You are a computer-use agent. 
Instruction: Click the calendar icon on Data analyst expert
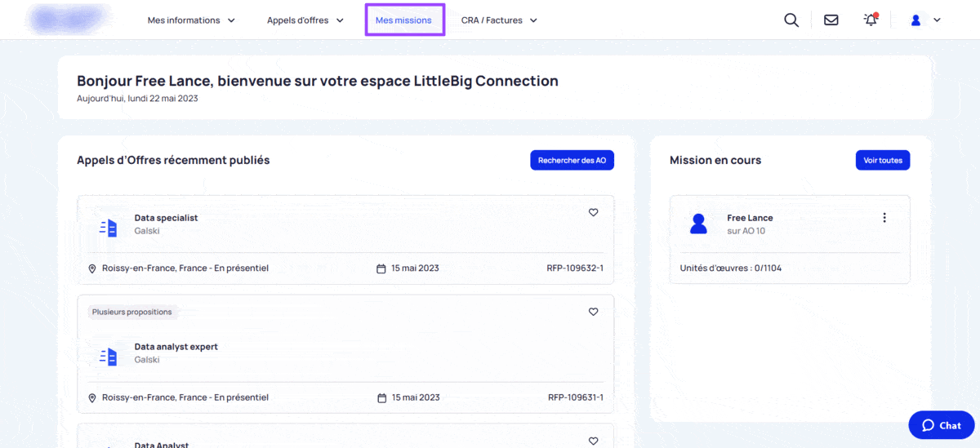pyautogui.click(x=381, y=397)
